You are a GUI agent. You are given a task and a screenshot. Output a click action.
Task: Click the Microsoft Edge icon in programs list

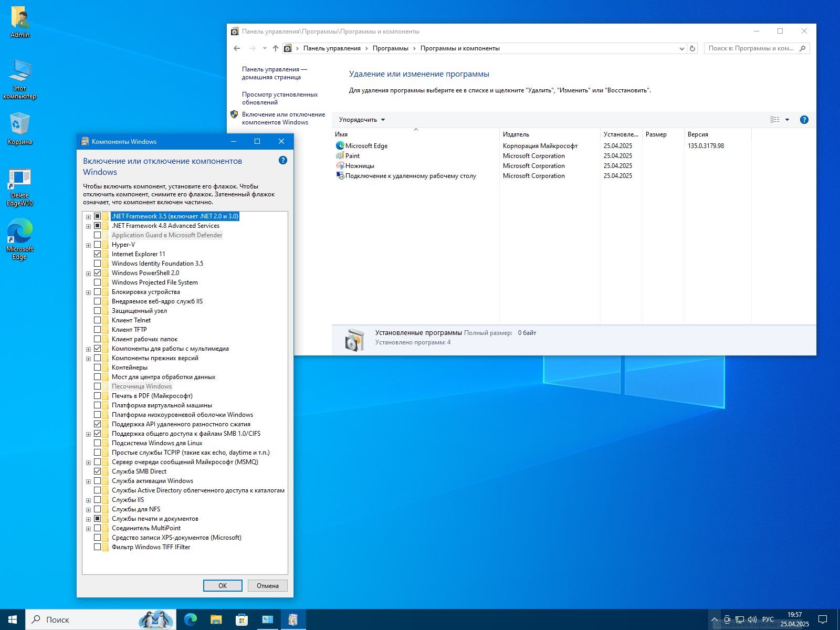click(x=340, y=146)
